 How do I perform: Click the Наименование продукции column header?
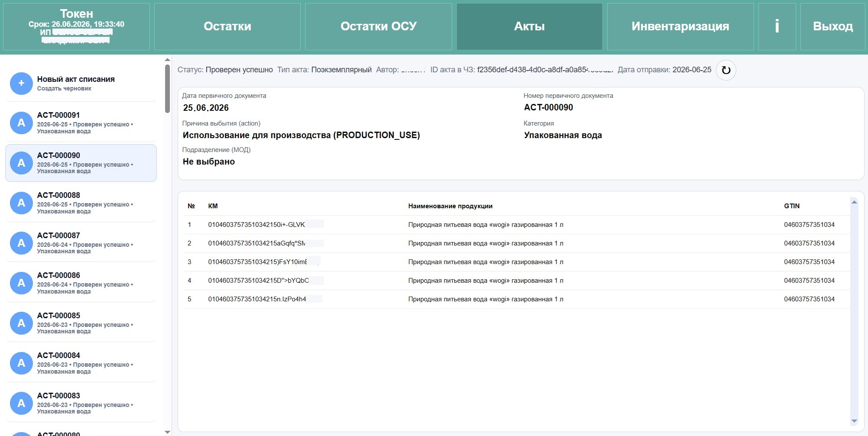(450, 206)
